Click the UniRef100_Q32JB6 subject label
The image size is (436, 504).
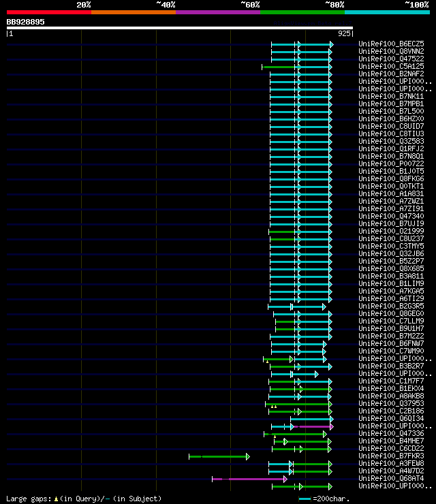tap(391, 253)
